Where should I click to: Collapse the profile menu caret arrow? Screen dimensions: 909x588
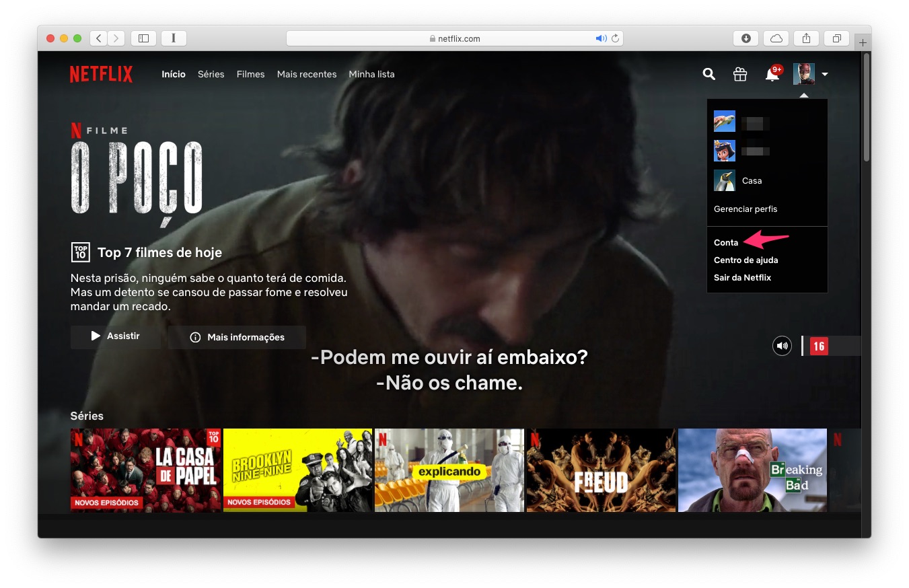coord(824,75)
